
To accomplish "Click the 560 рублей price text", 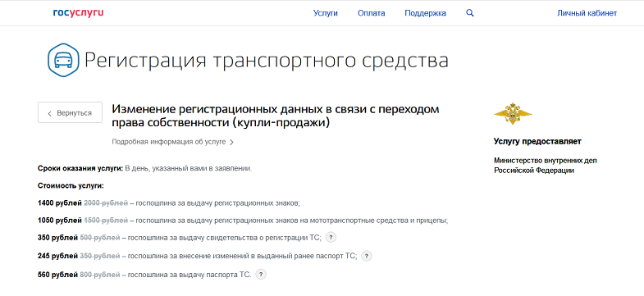I will click(57, 275).
